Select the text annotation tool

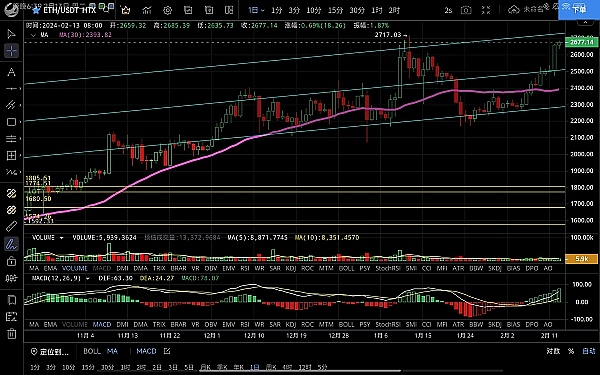11,72
